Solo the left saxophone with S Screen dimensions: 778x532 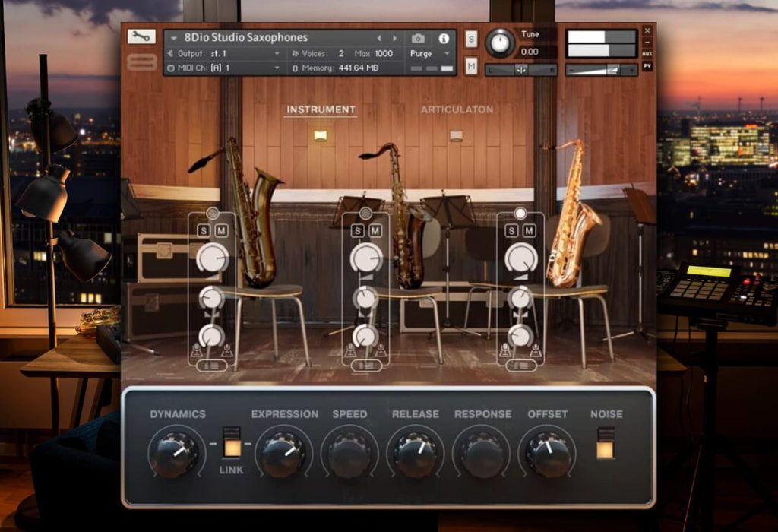(204, 231)
